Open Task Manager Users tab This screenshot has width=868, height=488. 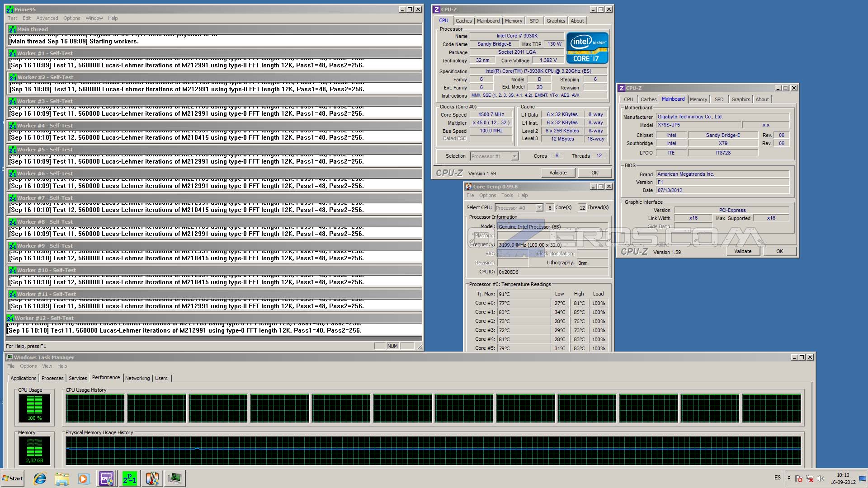(x=161, y=378)
